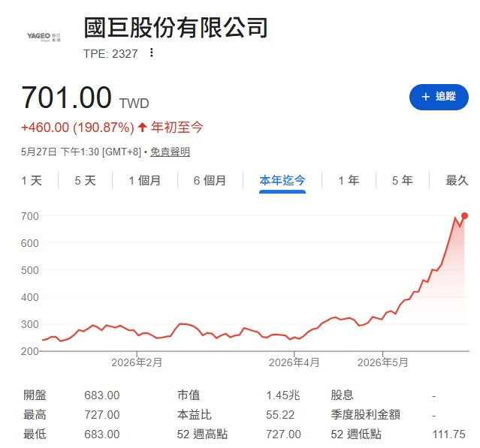This screenshot has height=448, width=480.
Task: Click the TPE: 2327 ticker text
Action: (x=110, y=54)
